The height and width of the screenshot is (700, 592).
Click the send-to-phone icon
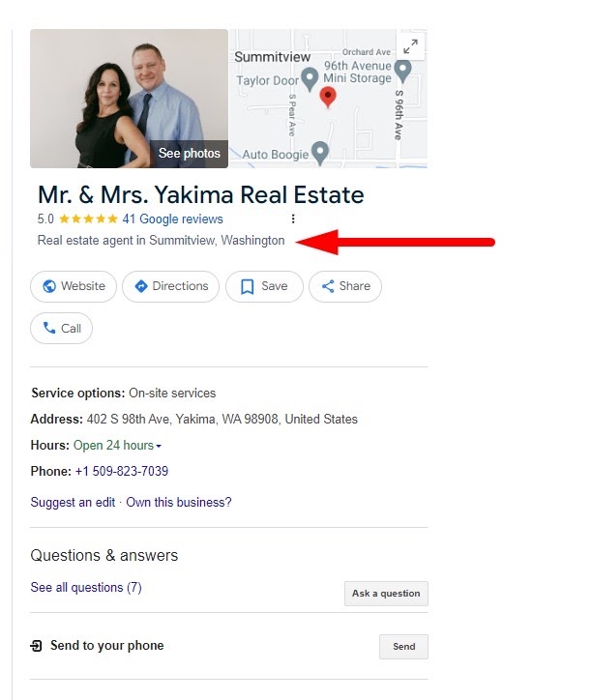pyautogui.click(x=36, y=646)
